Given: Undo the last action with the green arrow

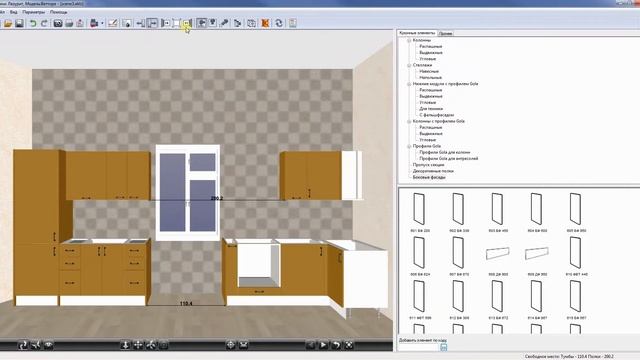Looking at the screenshot, I should pos(33,23).
